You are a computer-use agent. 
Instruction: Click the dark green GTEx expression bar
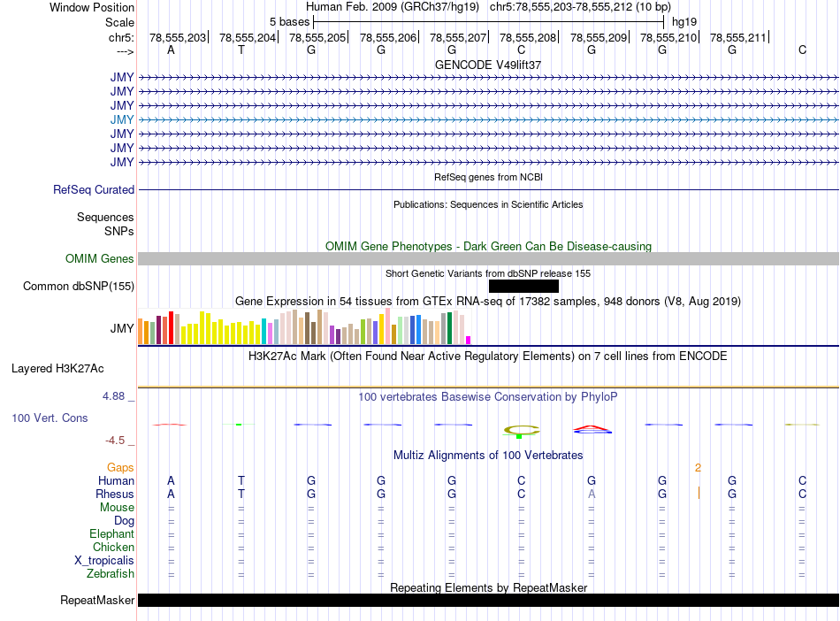(449, 328)
